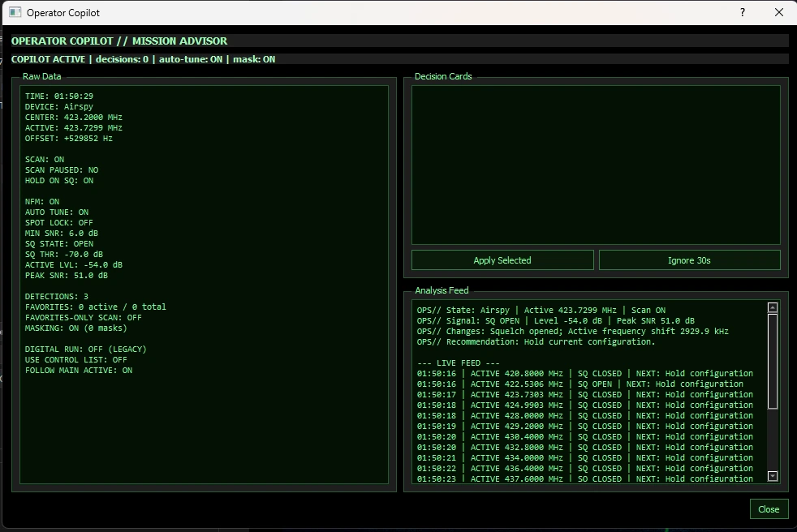The height and width of the screenshot is (532, 797).
Task: Click the up arrow on the Analysis Feed scrollbar
Action: click(x=773, y=307)
